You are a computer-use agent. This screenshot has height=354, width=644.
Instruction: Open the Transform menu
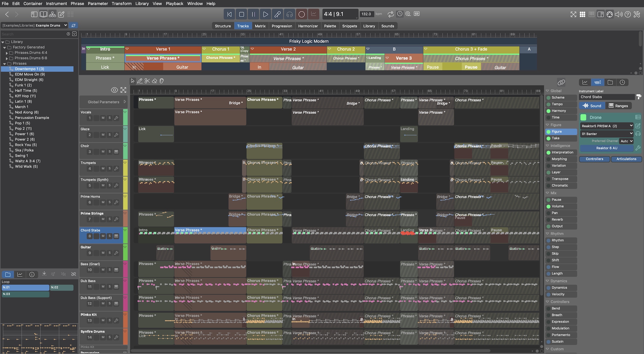121,4
